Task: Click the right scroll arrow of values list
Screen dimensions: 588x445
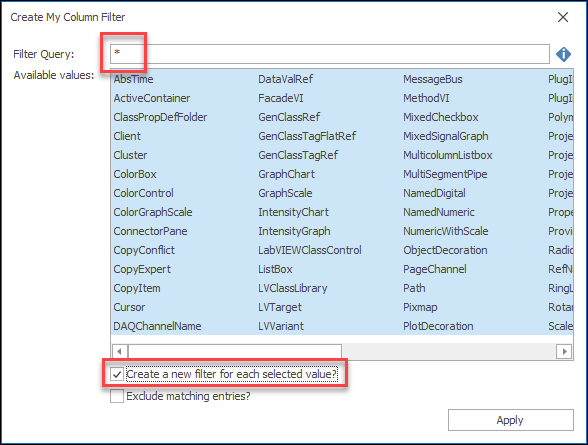Action: [564, 352]
